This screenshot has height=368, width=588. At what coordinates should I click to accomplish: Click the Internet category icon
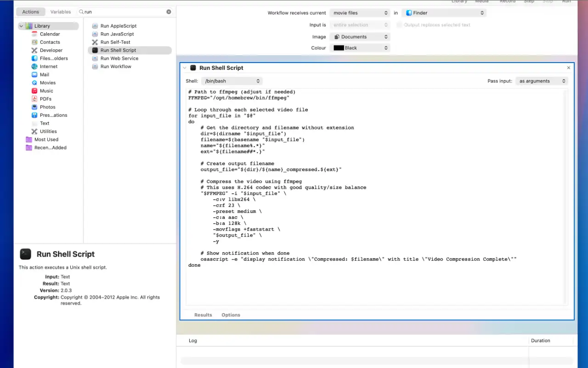pyautogui.click(x=34, y=66)
